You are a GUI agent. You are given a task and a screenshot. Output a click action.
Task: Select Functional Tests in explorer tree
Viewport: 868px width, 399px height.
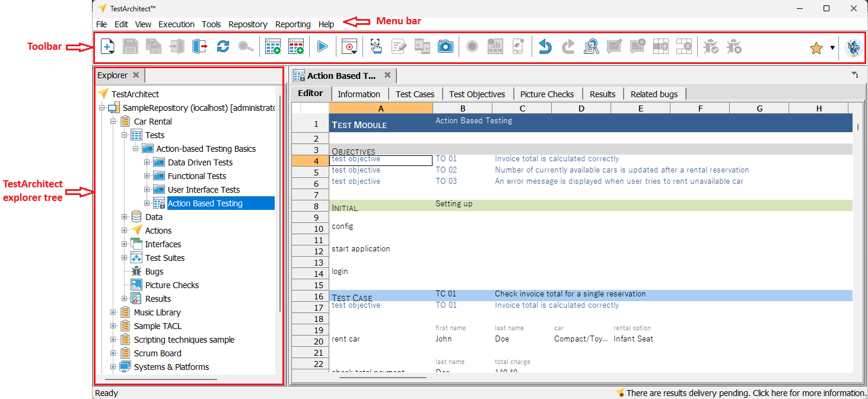click(196, 176)
